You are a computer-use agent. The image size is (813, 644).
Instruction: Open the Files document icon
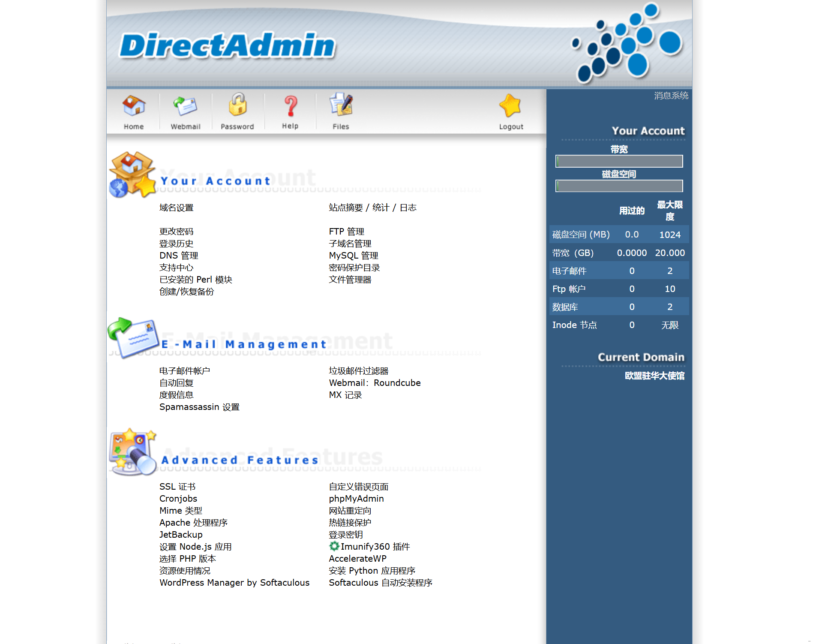tap(341, 105)
